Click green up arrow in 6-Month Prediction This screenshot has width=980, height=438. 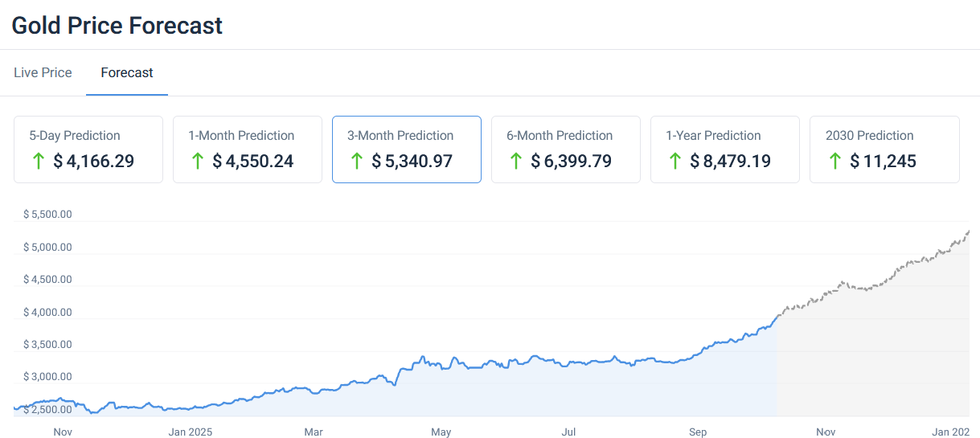[x=515, y=161]
